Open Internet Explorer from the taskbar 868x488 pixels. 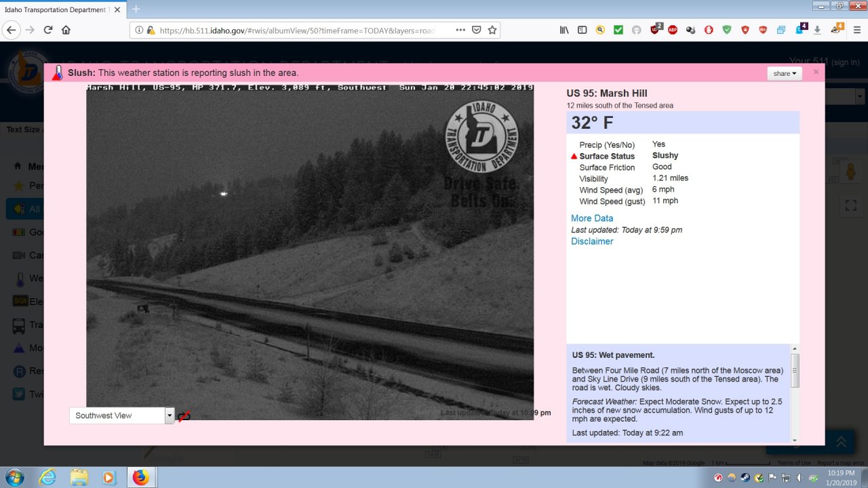(x=47, y=477)
